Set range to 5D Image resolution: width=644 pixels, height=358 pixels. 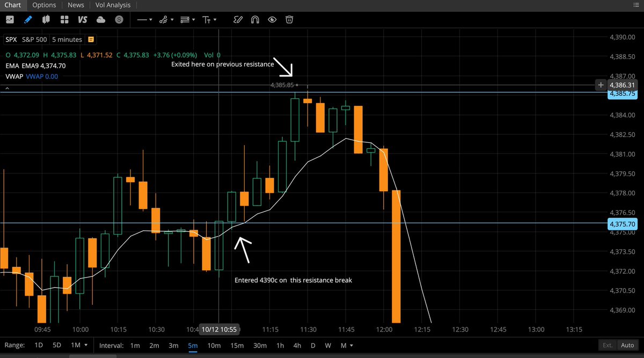(x=56, y=345)
